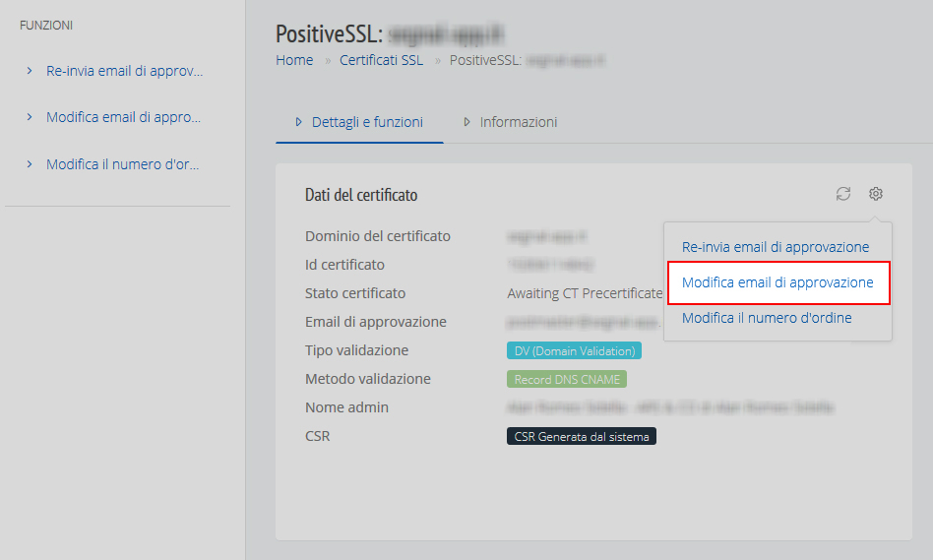The image size is (933, 560).
Task: Click the Dati del certificato heading
Action: pos(361,195)
